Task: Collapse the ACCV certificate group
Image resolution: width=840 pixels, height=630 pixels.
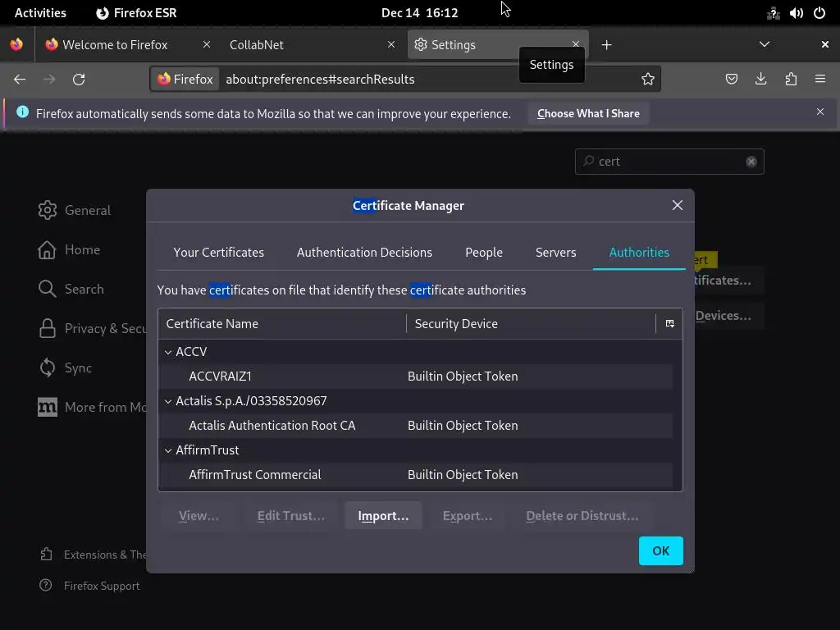Action: tap(168, 352)
